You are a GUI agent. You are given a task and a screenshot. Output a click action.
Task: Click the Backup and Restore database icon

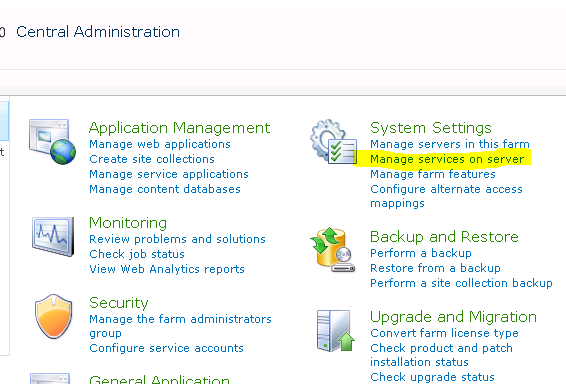pos(333,249)
